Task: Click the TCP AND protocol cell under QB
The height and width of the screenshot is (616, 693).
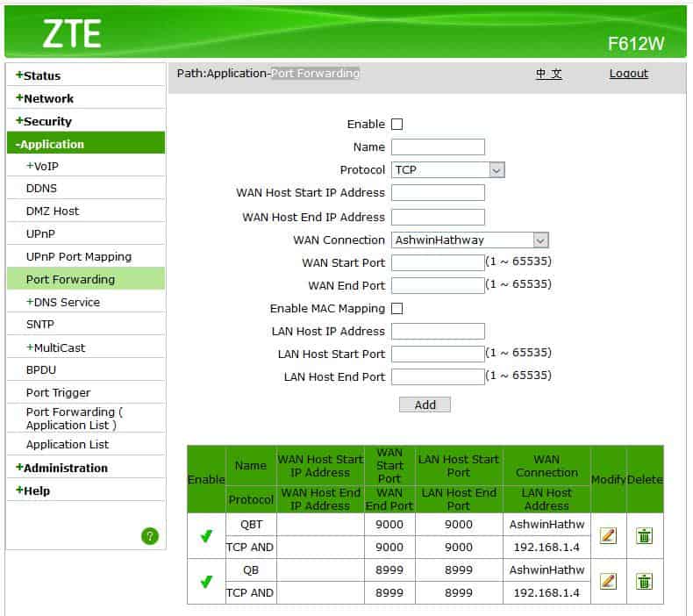Action: tap(250, 592)
